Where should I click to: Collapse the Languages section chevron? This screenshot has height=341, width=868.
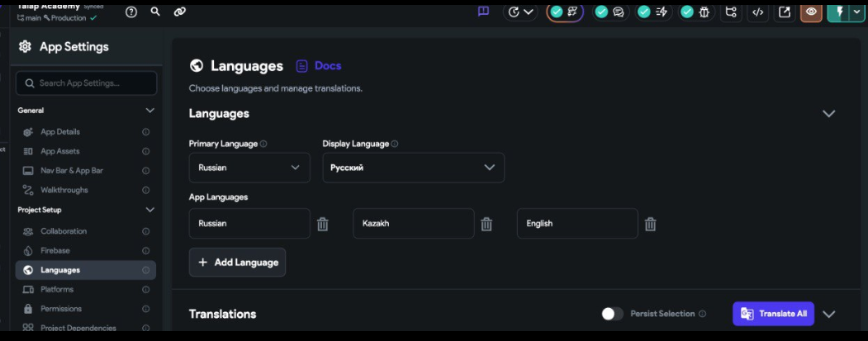click(x=828, y=113)
